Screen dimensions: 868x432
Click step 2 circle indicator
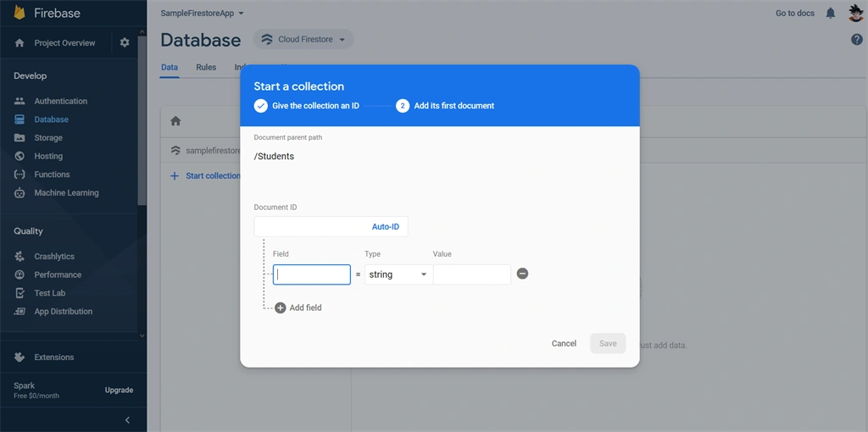click(403, 106)
